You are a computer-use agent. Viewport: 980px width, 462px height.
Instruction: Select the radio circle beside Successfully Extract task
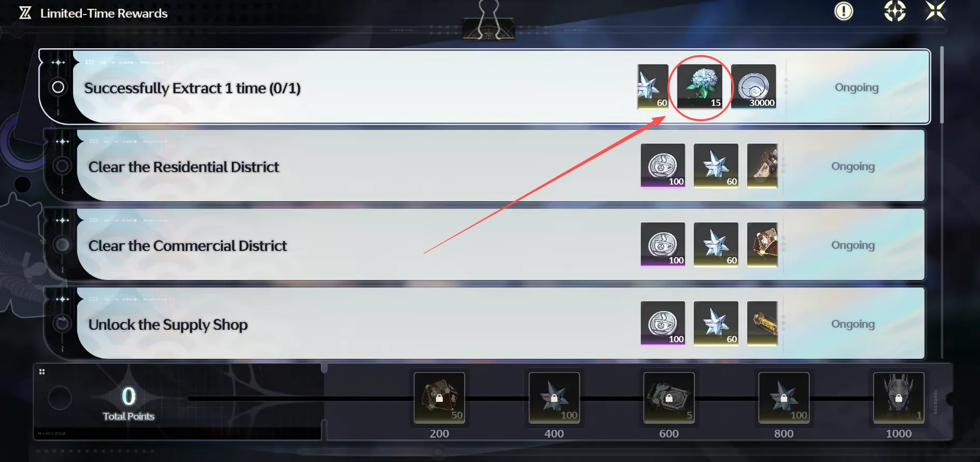coord(58,87)
